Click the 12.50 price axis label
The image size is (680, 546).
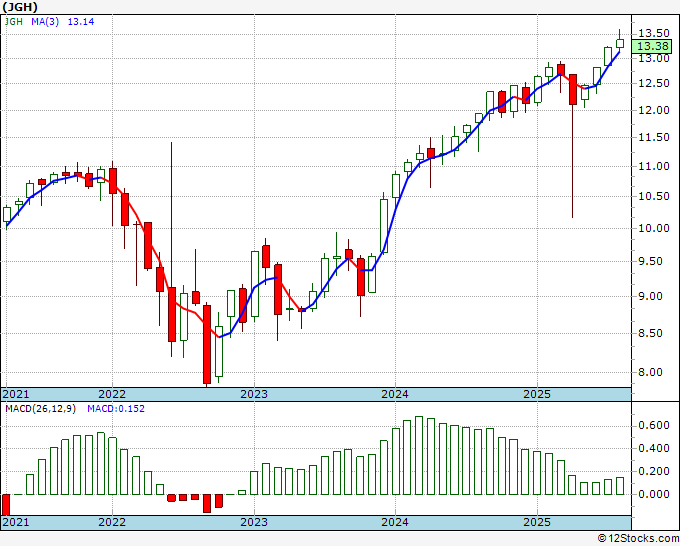(x=654, y=83)
